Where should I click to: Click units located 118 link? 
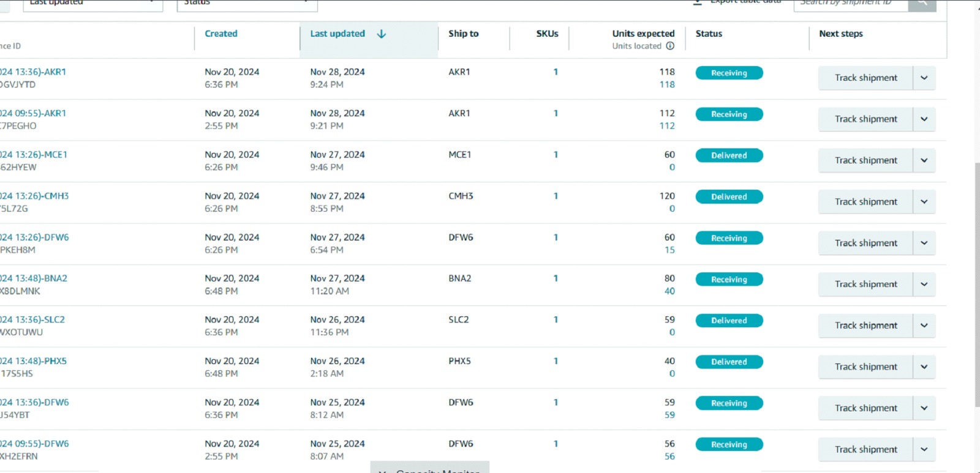click(667, 84)
